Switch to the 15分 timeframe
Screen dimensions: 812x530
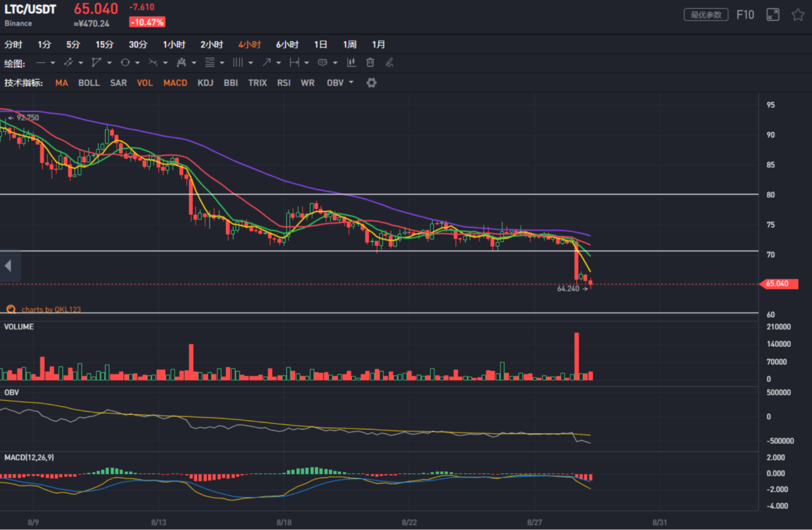(104, 45)
